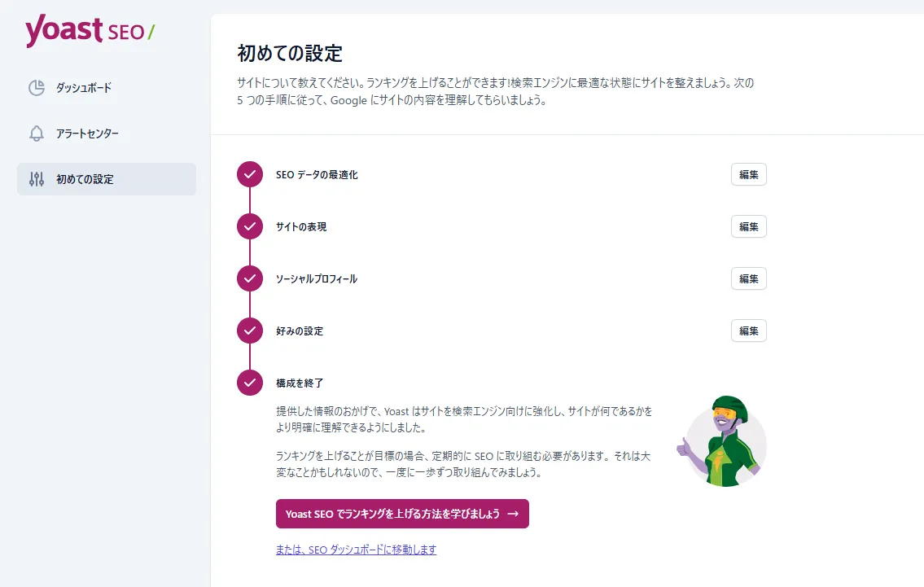Click the ダッシュボード pie chart icon
Screen dimensions: 924x587
[x=37, y=88]
